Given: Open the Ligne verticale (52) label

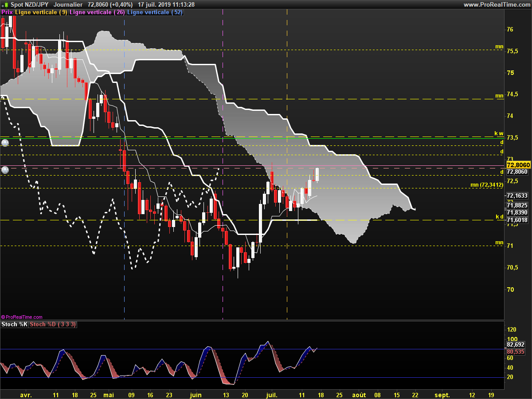Looking at the screenshot, I should [x=155, y=12].
